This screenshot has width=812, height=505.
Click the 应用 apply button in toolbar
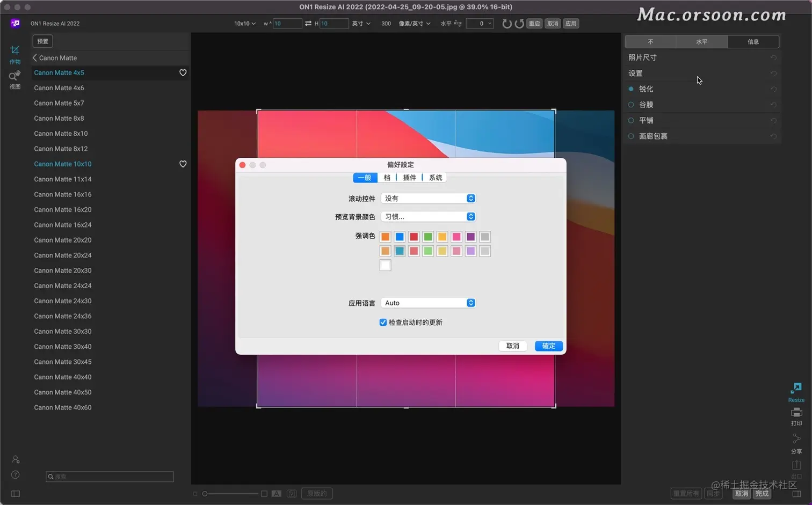[x=571, y=24]
